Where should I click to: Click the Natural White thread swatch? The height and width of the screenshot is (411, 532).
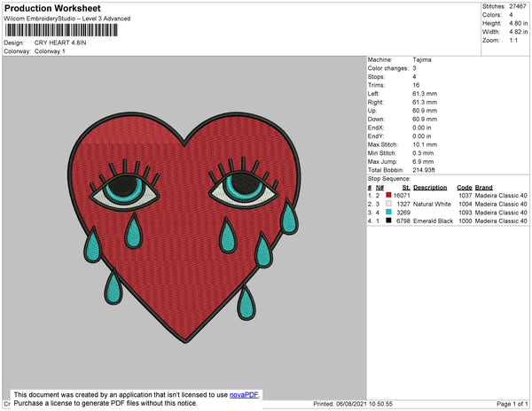pyautogui.click(x=389, y=204)
